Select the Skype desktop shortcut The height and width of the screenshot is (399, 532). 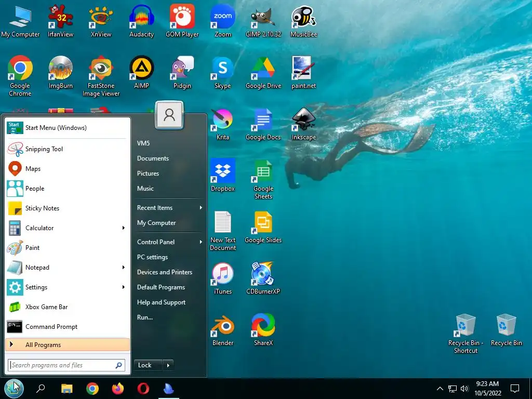222,72
